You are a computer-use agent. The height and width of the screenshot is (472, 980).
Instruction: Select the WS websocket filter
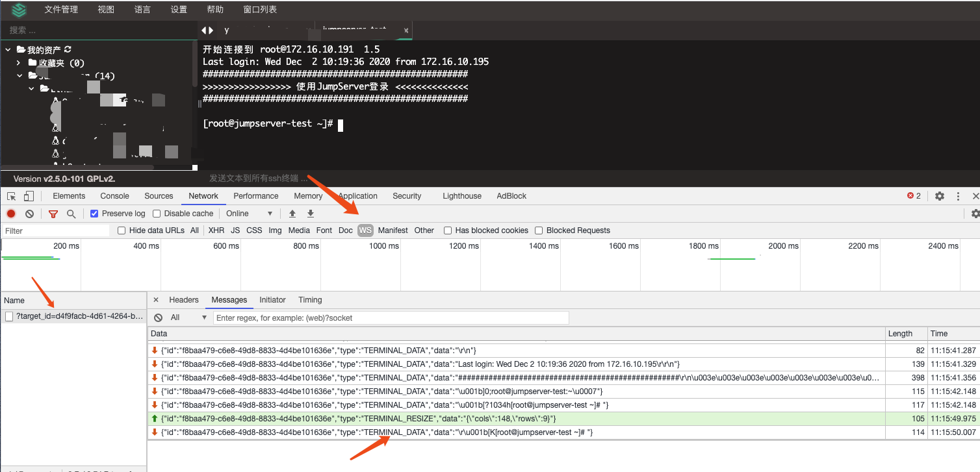(365, 230)
